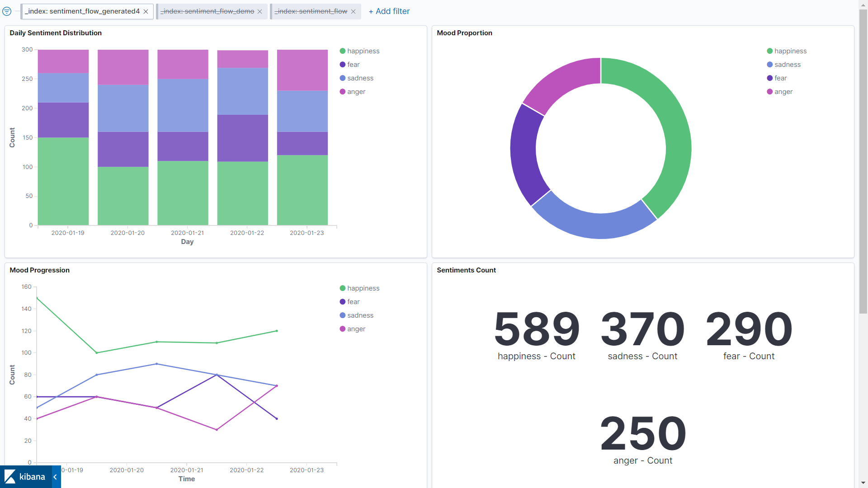Open the sentiment_flow_generated4 filter pill options

[82, 11]
